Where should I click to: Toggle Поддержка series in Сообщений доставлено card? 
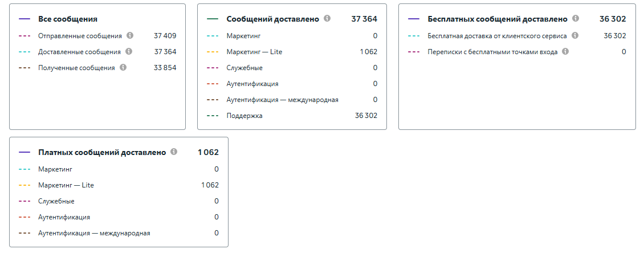(244, 116)
